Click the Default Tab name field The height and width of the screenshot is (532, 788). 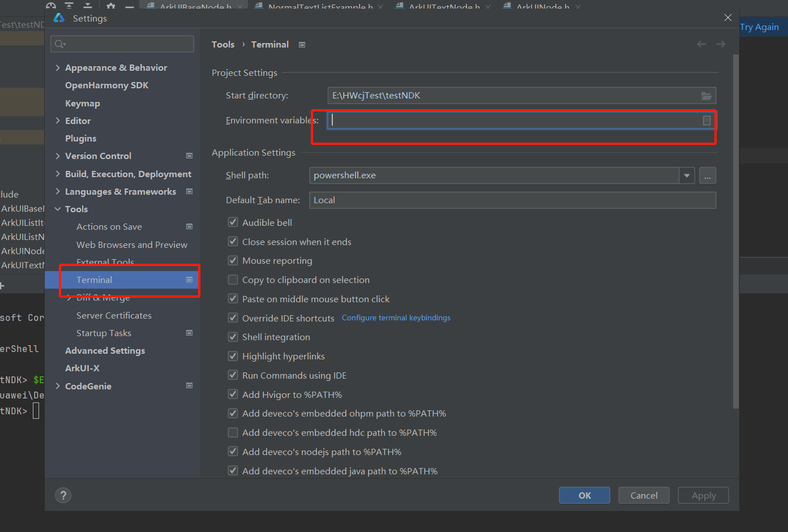point(513,200)
